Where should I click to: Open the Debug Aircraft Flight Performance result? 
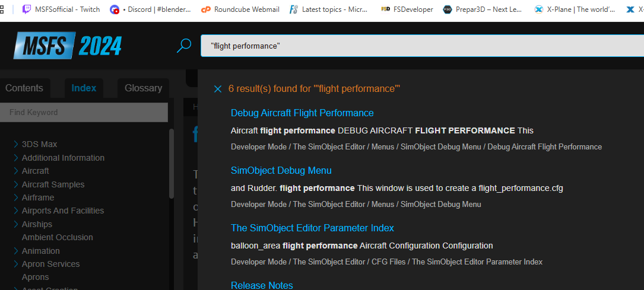(302, 113)
